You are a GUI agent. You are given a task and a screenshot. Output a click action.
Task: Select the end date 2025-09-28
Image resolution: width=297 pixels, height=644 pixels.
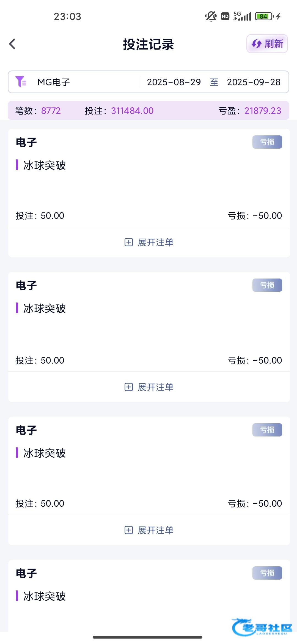[254, 82]
